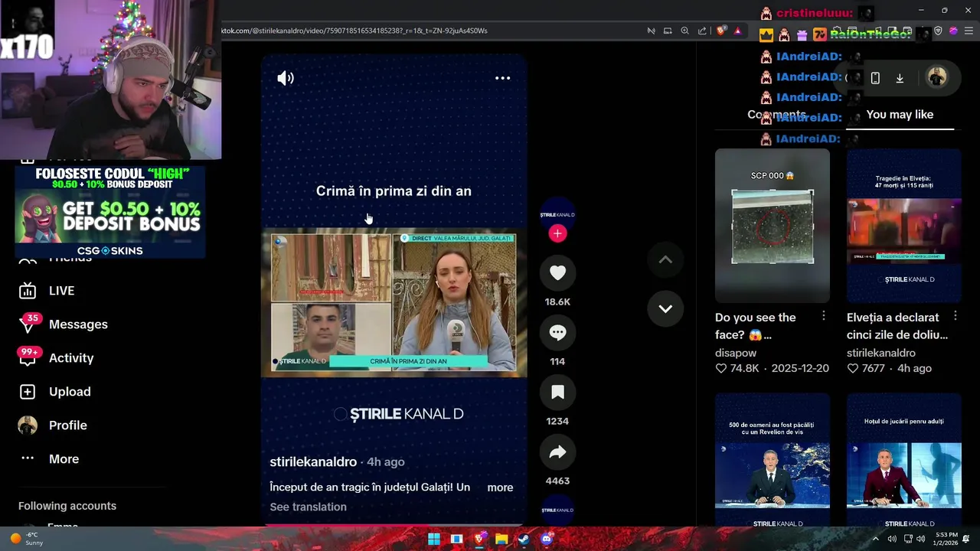This screenshot has width=980, height=551.
Task: Click the browser share page icon
Action: click(x=702, y=31)
